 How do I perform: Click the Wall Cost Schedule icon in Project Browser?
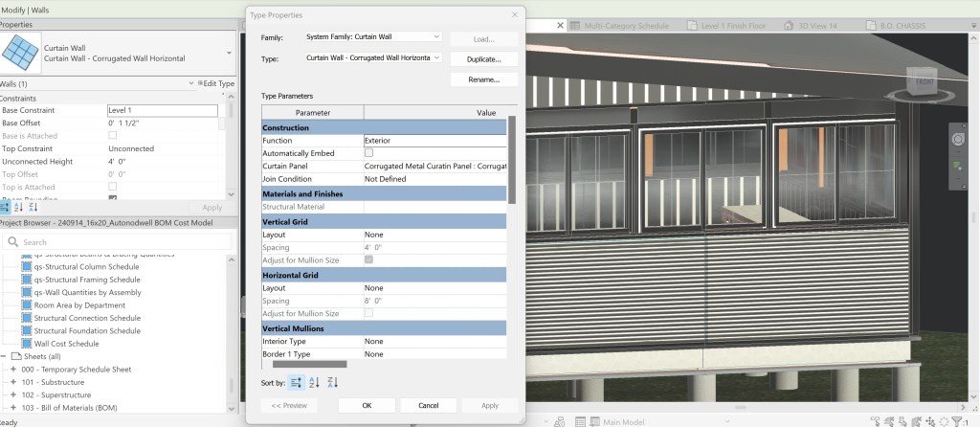pos(27,343)
